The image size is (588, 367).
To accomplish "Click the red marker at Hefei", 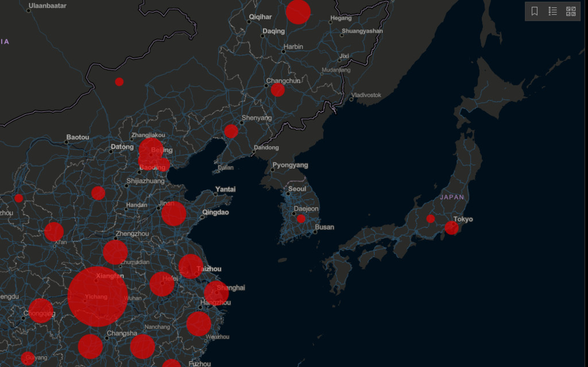I will pyautogui.click(x=162, y=284).
